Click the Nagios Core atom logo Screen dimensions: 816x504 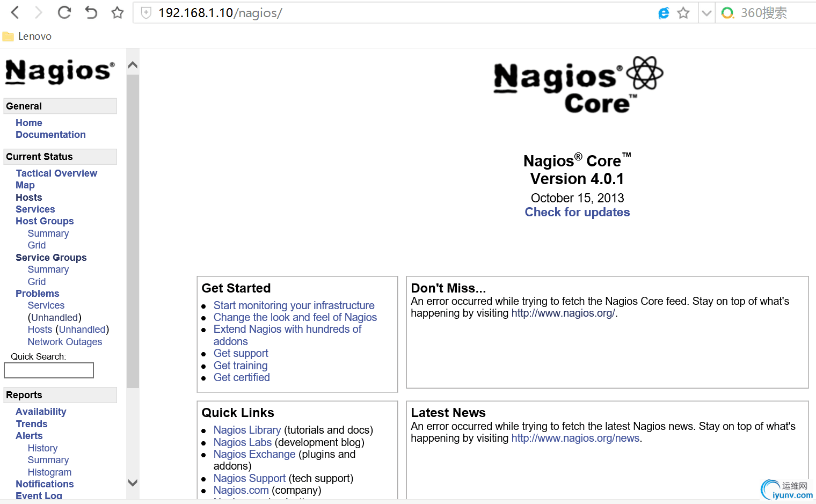578,85
